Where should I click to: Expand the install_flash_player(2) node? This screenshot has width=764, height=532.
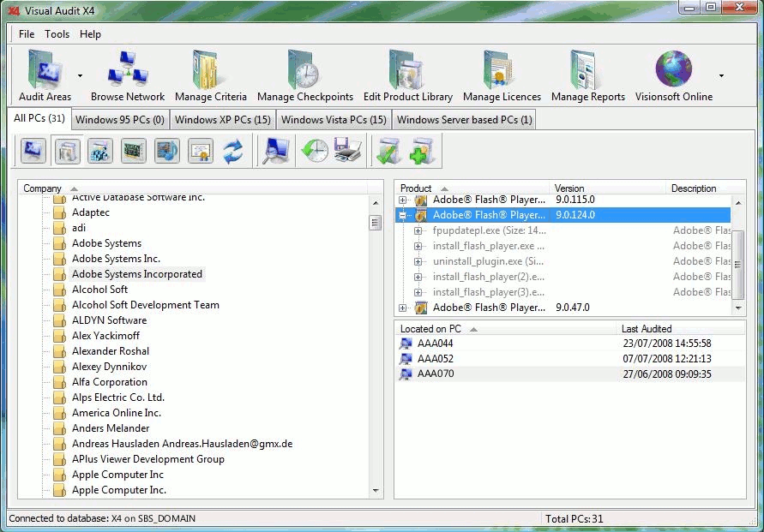(418, 277)
